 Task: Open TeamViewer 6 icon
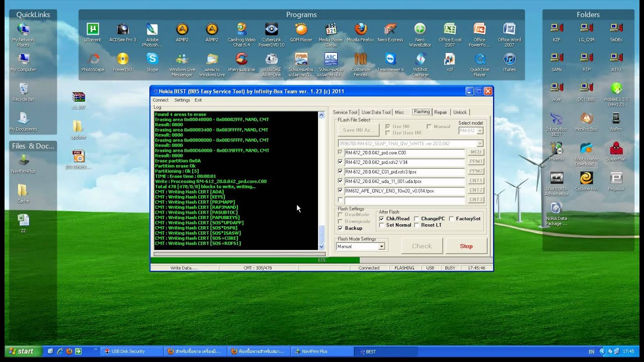coord(390,59)
